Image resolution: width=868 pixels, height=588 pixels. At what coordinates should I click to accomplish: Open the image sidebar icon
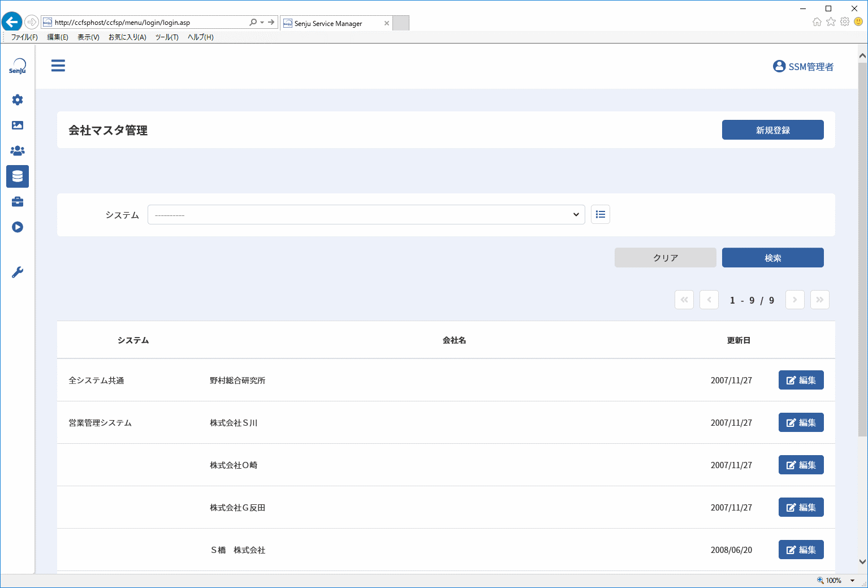[x=18, y=126]
